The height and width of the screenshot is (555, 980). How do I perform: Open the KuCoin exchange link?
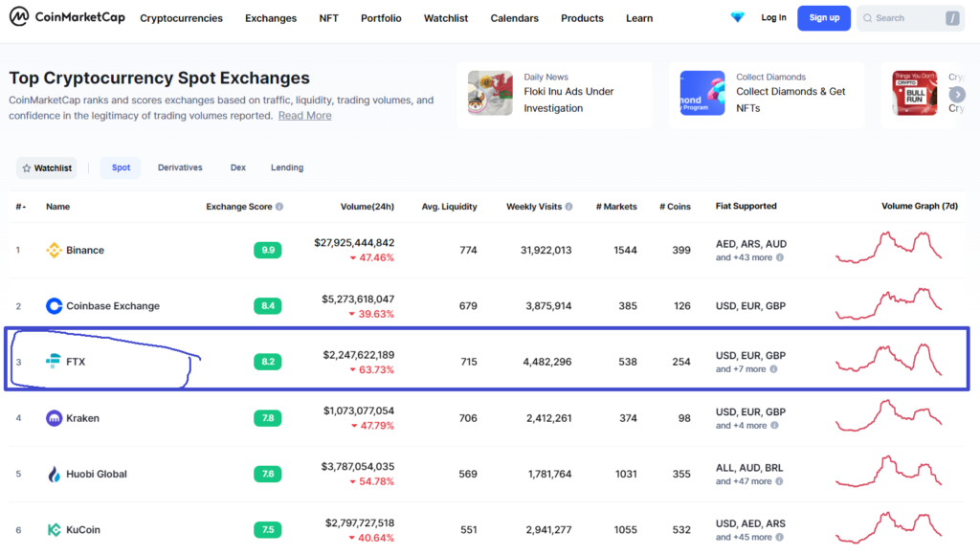coord(83,529)
